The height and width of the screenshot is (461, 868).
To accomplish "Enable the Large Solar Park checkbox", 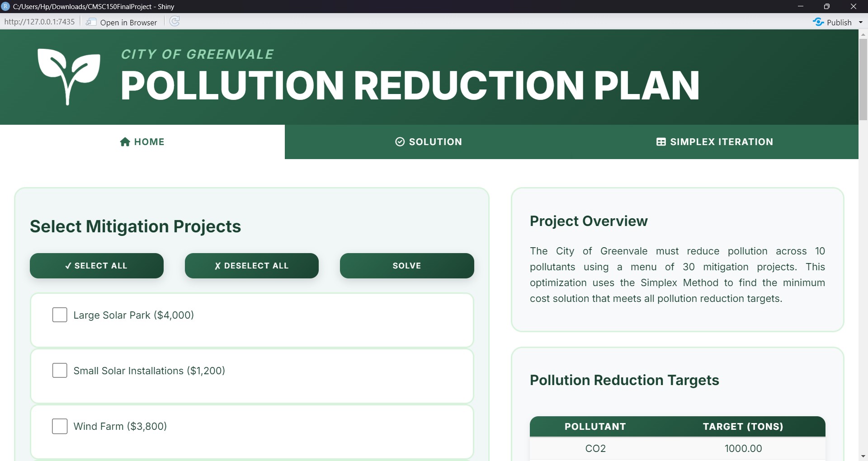I will click(x=59, y=315).
